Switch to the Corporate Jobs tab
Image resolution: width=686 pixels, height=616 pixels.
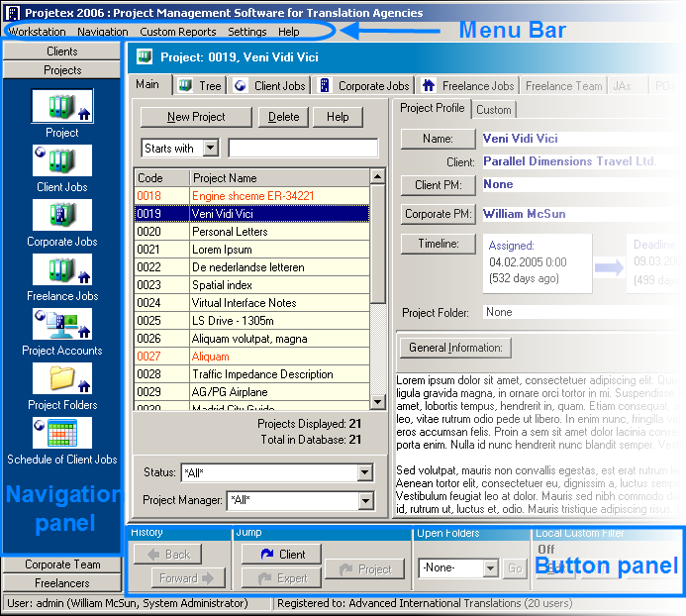364,86
